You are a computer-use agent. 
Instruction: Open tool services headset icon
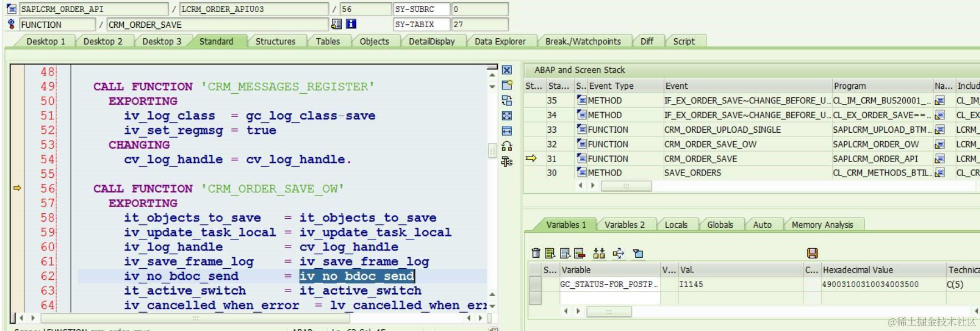[507, 146]
